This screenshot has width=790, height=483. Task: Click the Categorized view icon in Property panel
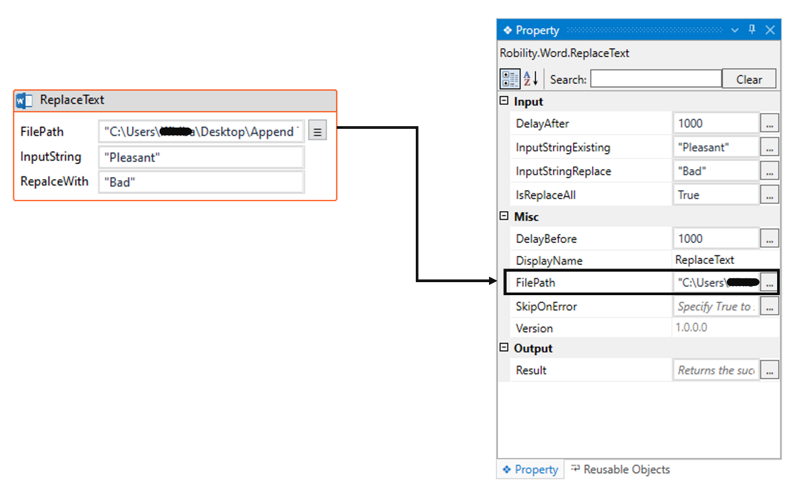point(509,79)
